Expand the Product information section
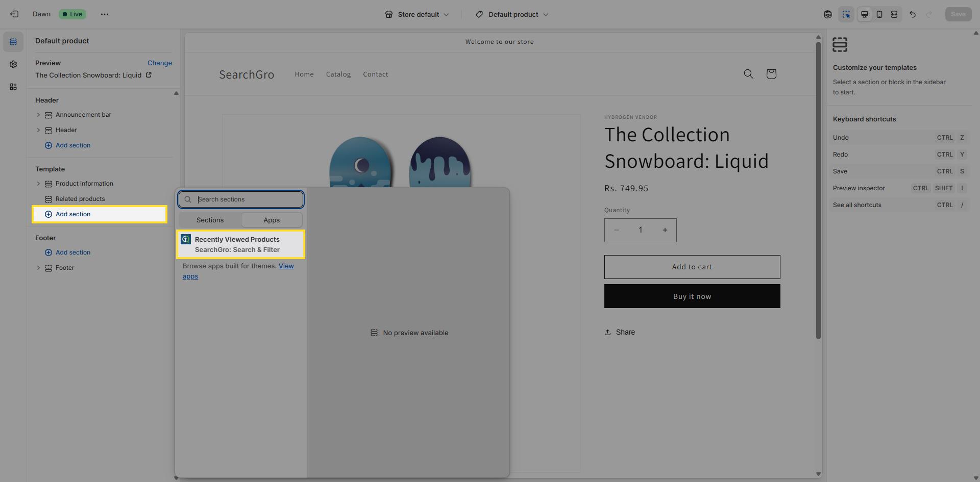Screen dimensions: 980x482 [38, 184]
